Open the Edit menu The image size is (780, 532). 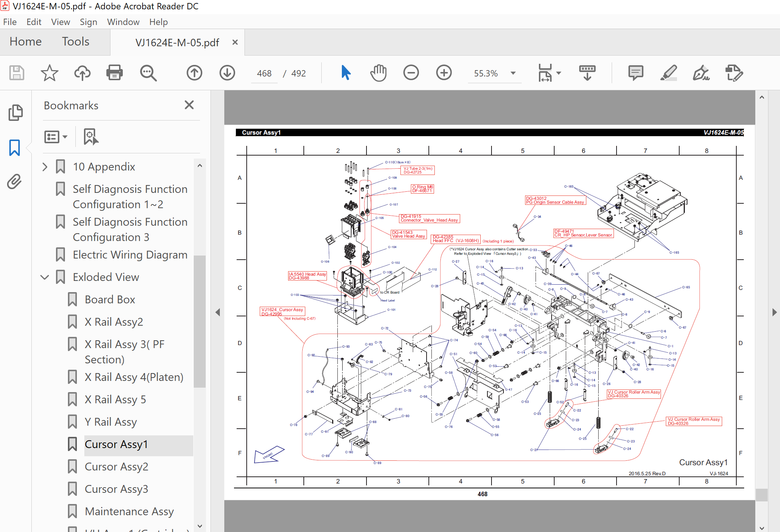[34, 22]
